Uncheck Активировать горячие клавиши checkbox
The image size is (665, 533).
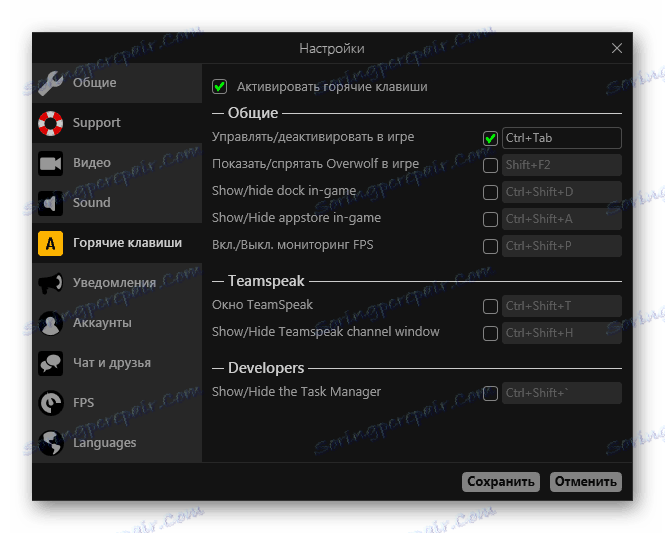click(x=219, y=87)
